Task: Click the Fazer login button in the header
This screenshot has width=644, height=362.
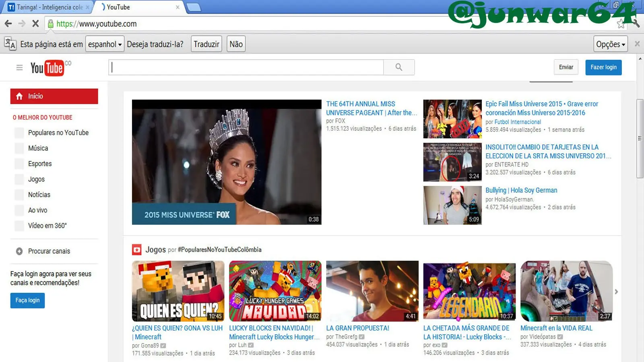Action: (603, 67)
